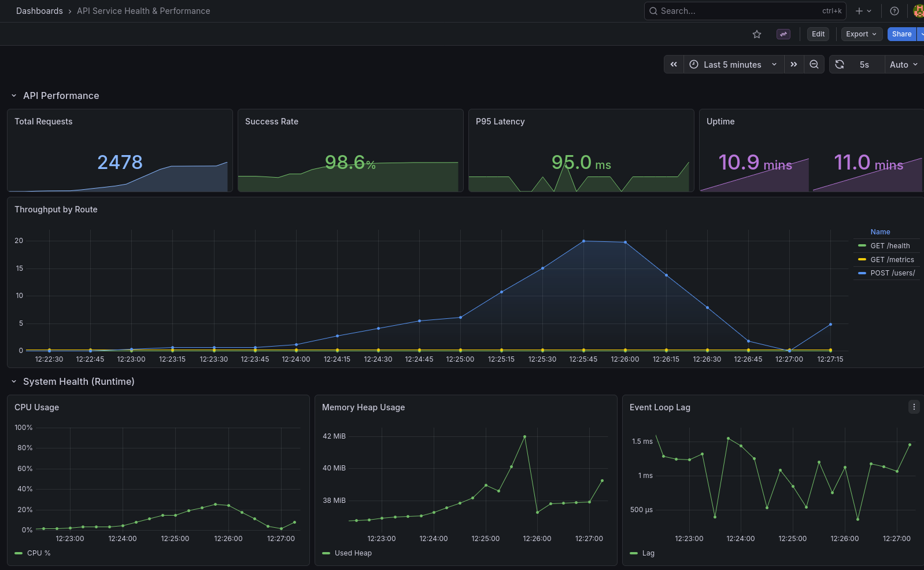Shift time range backward with double-left arrows
The width and height of the screenshot is (924, 570).
tap(674, 64)
